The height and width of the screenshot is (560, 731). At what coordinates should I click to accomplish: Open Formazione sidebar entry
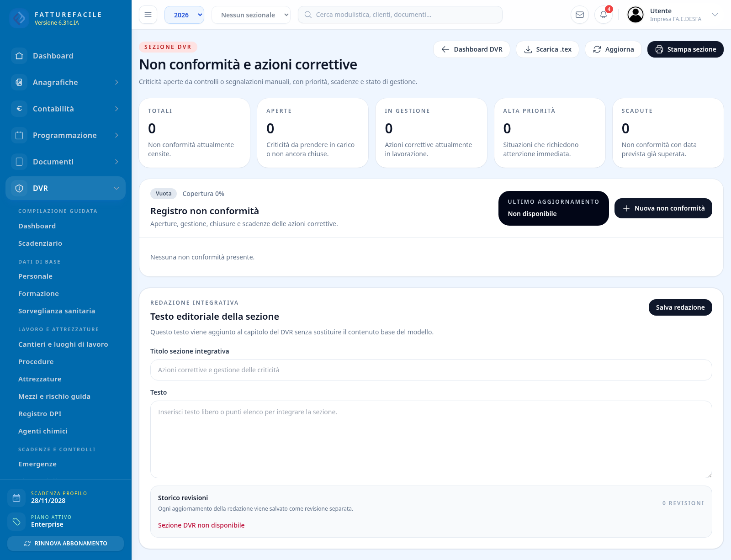tap(38, 294)
